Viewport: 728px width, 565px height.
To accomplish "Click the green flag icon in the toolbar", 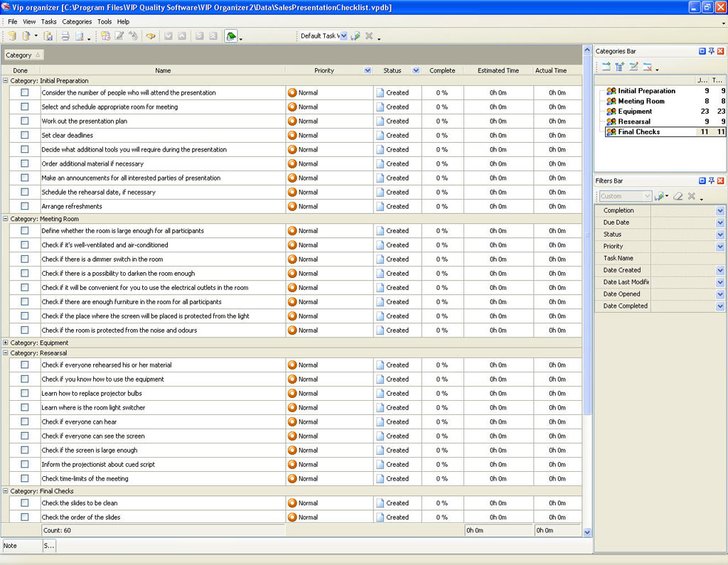I will 231,36.
